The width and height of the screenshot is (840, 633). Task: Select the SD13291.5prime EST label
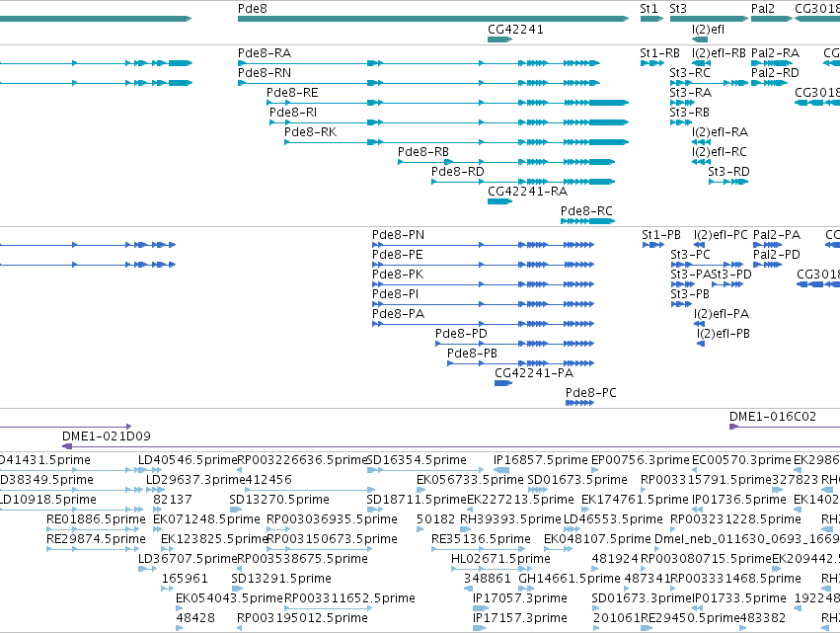(281, 579)
